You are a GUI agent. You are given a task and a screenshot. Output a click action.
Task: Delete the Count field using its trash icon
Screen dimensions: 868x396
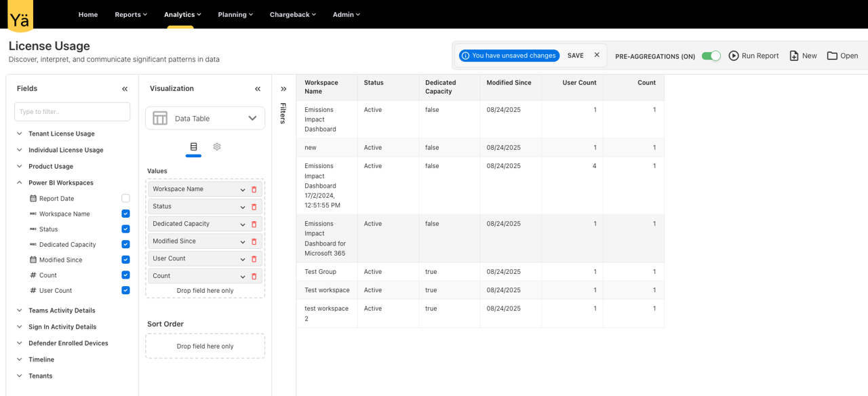pos(254,276)
